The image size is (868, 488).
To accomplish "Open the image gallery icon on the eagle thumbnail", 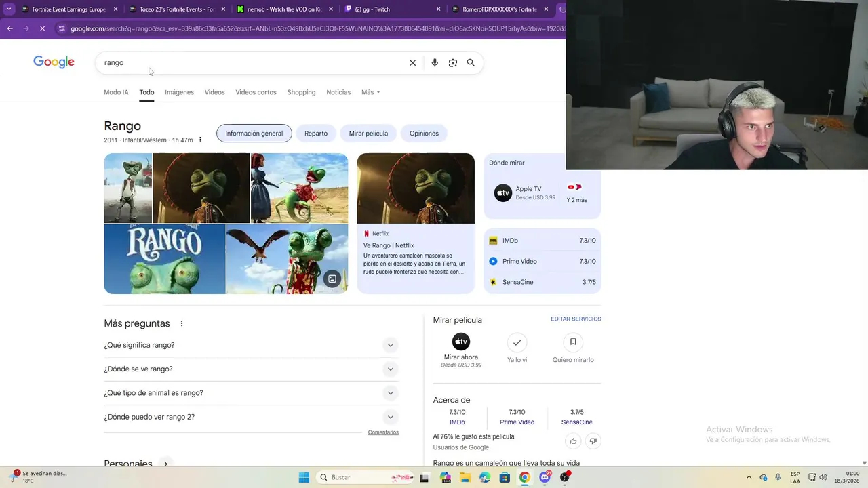I will pos(332,279).
